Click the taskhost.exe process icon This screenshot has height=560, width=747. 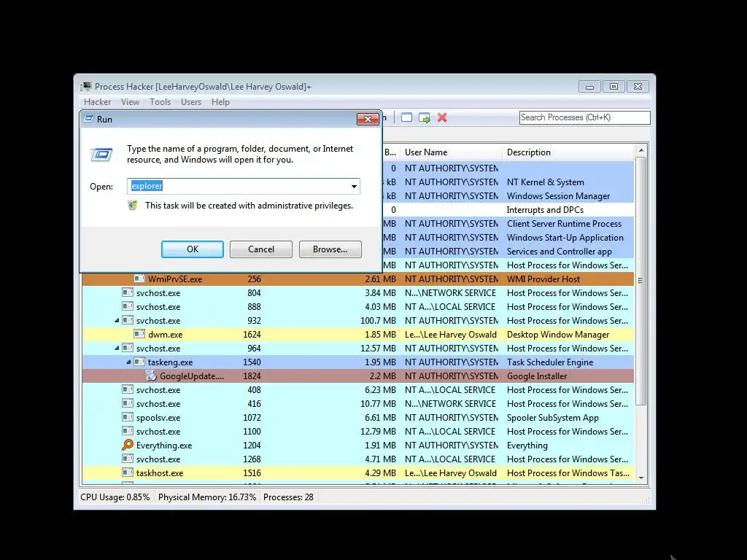(x=127, y=472)
